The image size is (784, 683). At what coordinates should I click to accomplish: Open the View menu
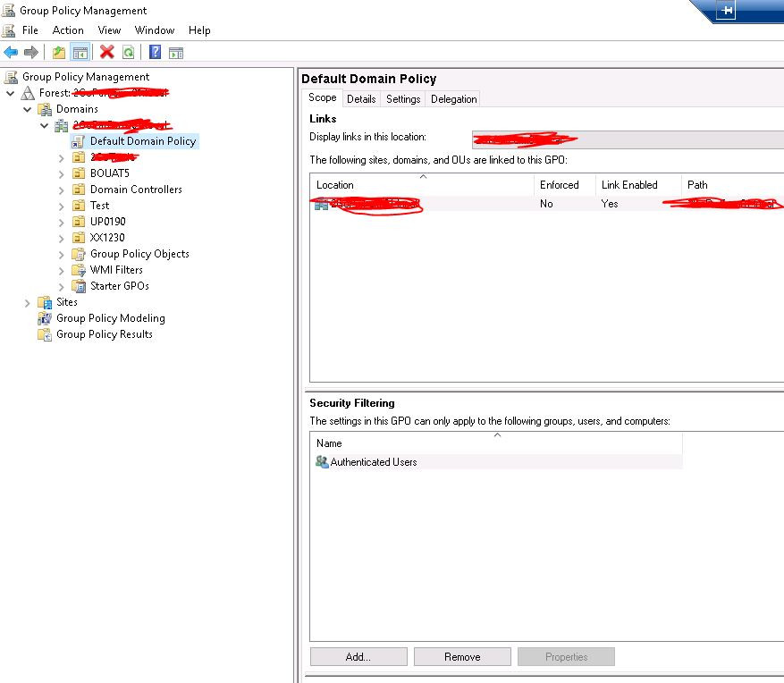(109, 30)
